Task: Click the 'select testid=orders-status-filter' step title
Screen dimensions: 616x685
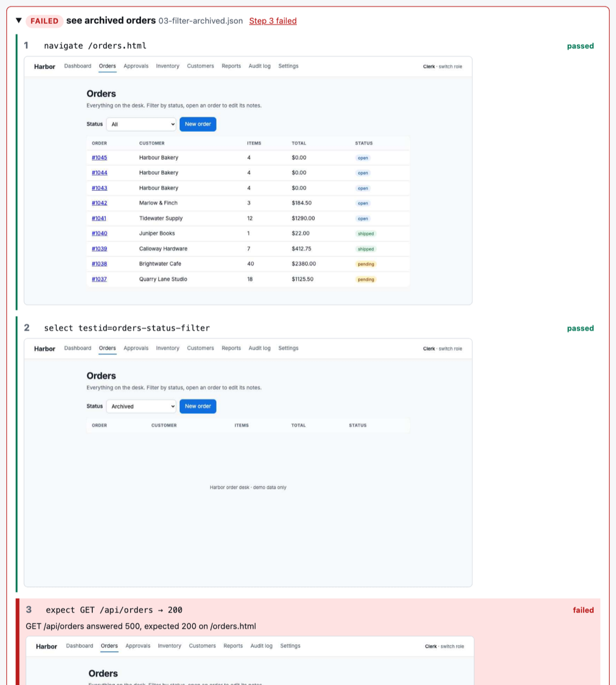Action: pos(127,328)
